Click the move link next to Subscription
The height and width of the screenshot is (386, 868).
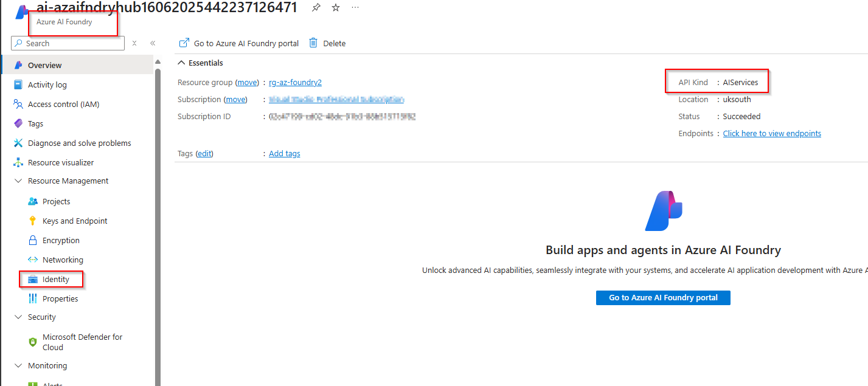235,99
